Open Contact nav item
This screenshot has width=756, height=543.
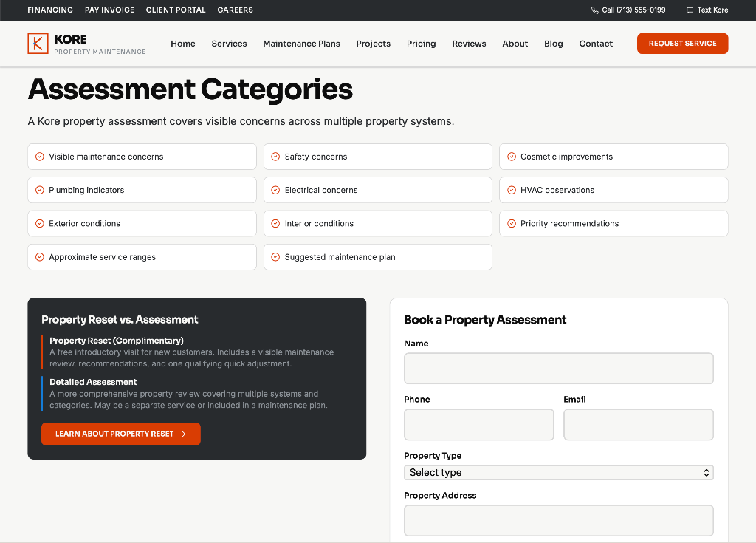pyautogui.click(x=596, y=44)
